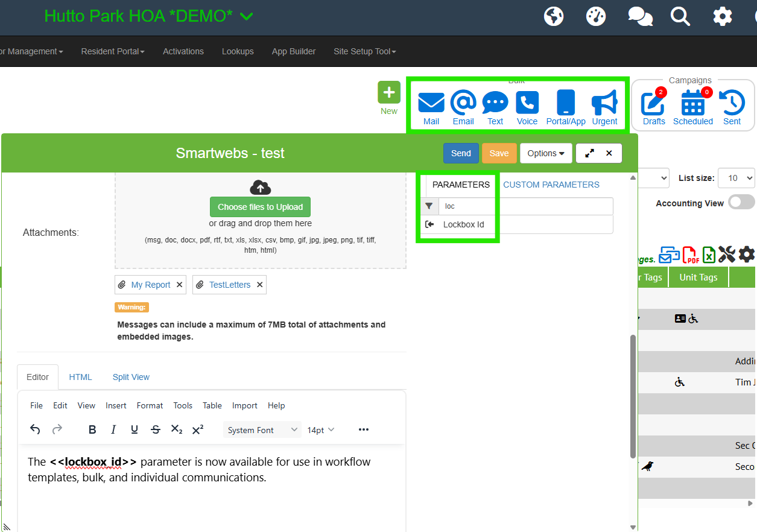Click the Urgent megaphone icon
The height and width of the screenshot is (532, 757).
604,103
